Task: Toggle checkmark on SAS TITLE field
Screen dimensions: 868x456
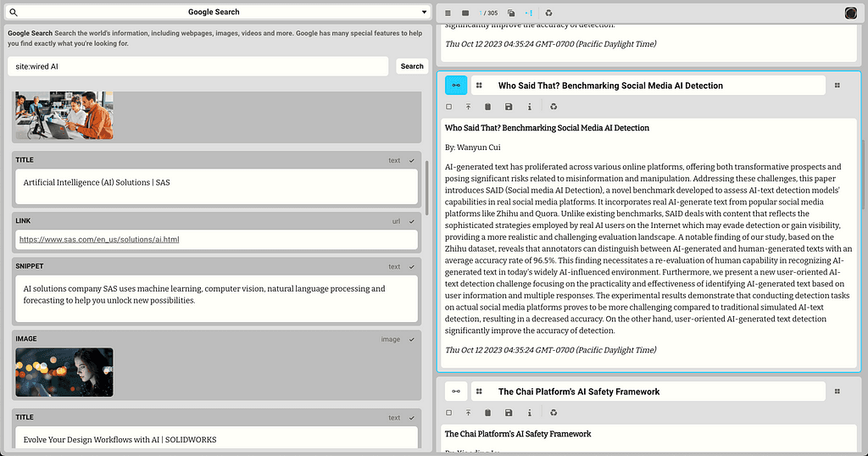Action: click(412, 160)
